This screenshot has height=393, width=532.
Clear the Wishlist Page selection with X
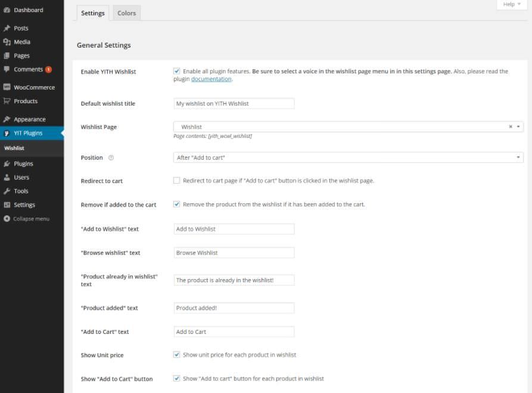pos(511,126)
